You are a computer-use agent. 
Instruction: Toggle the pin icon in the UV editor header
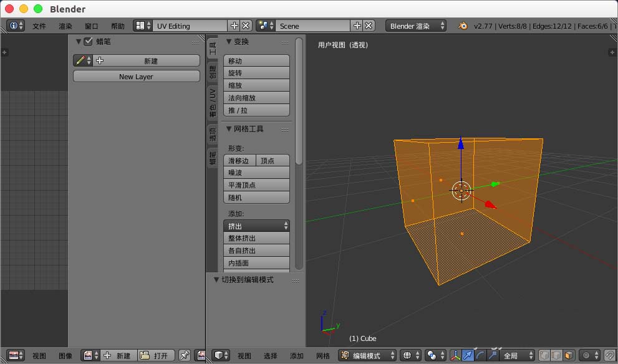coord(184,355)
